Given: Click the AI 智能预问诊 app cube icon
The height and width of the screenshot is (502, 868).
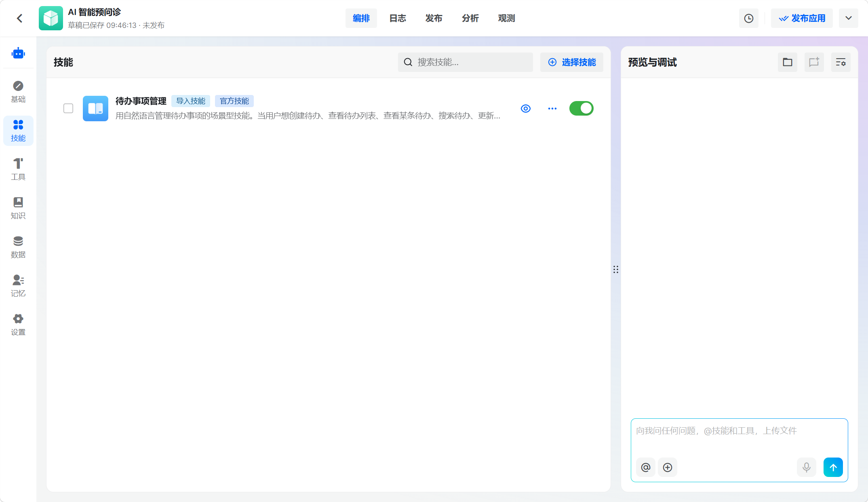Looking at the screenshot, I should pyautogui.click(x=51, y=18).
